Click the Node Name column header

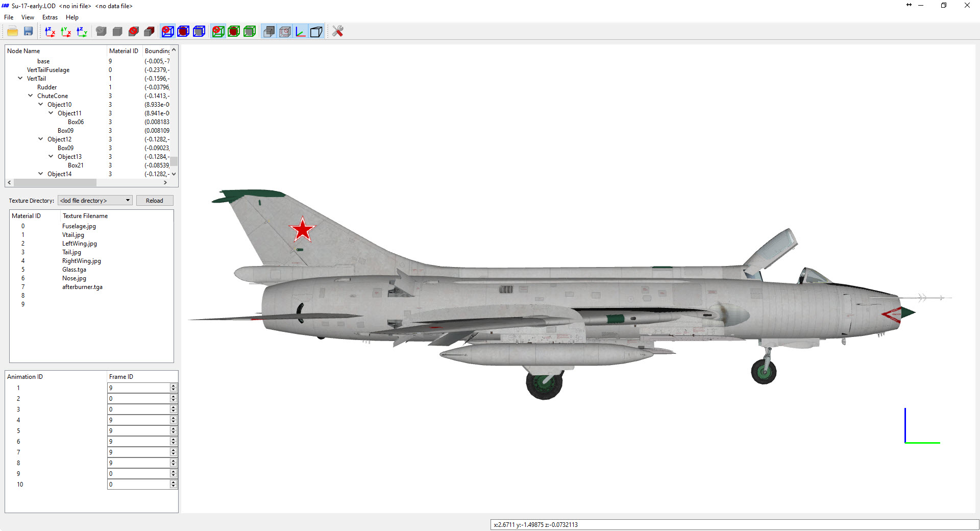[x=56, y=51]
